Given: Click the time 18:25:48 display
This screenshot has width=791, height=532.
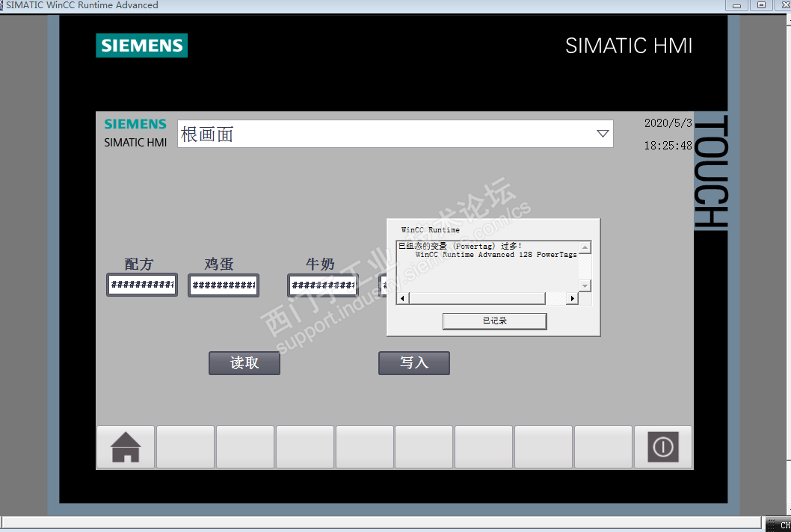Looking at the screenshot, I should coord(668,146).
